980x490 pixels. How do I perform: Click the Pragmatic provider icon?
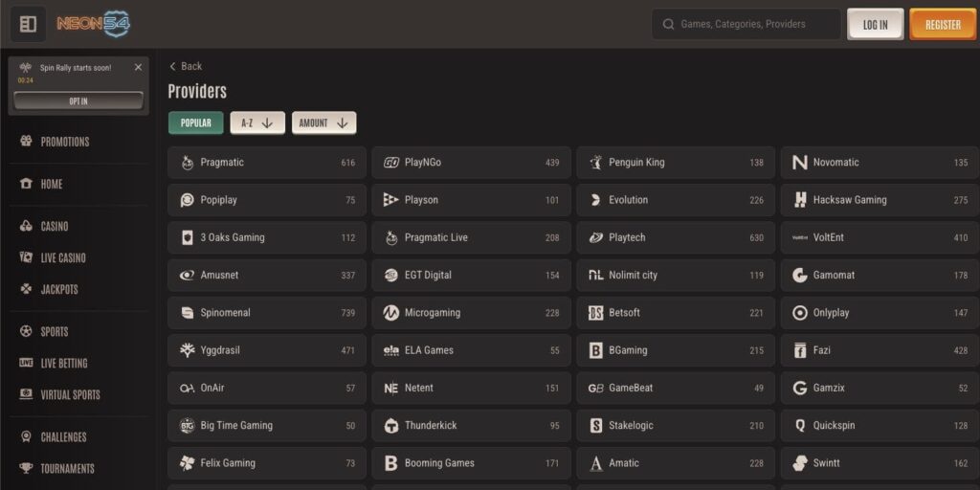[188, 163]
